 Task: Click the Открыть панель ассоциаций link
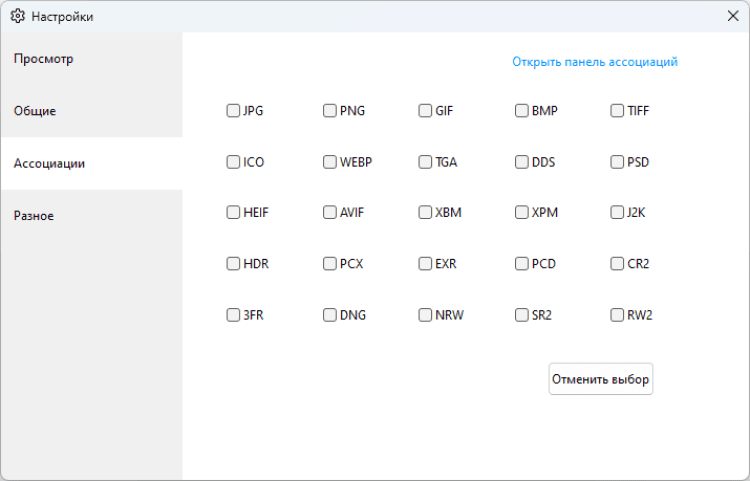595,62
